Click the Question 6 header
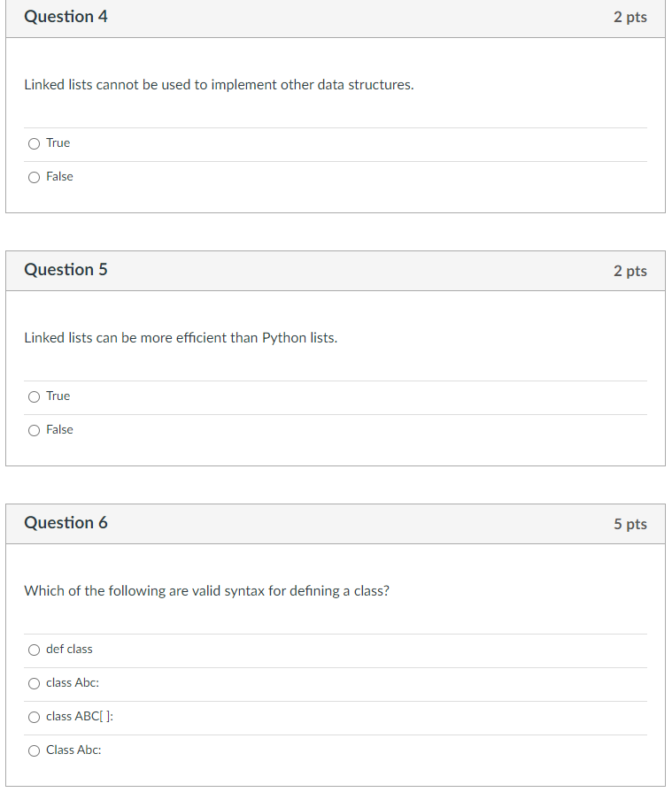The width and height of the screenshot is (672, 800). point(66,523)
